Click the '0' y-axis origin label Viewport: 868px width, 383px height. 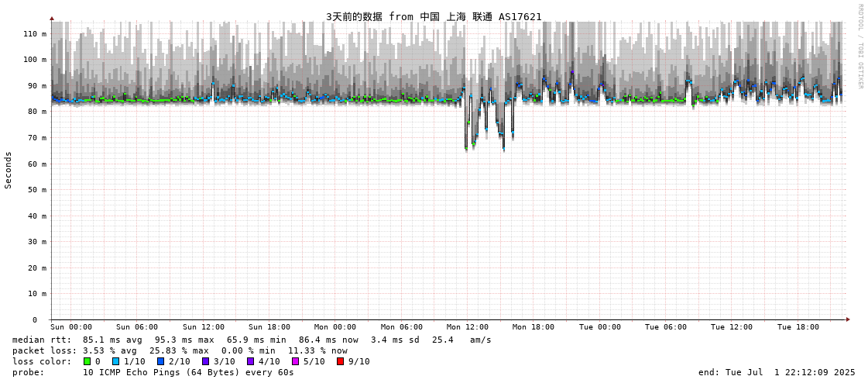[35, 320]
